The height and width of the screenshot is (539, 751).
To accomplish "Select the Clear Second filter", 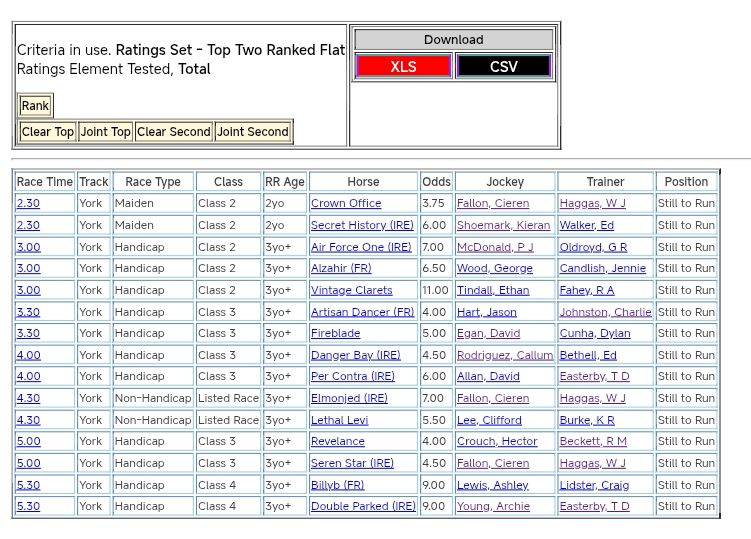I will [x=174, y=132].
